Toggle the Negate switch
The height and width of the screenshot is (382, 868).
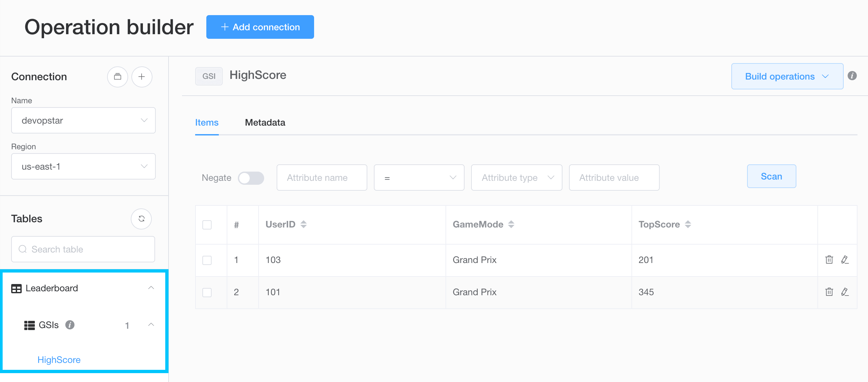(251, 178)
